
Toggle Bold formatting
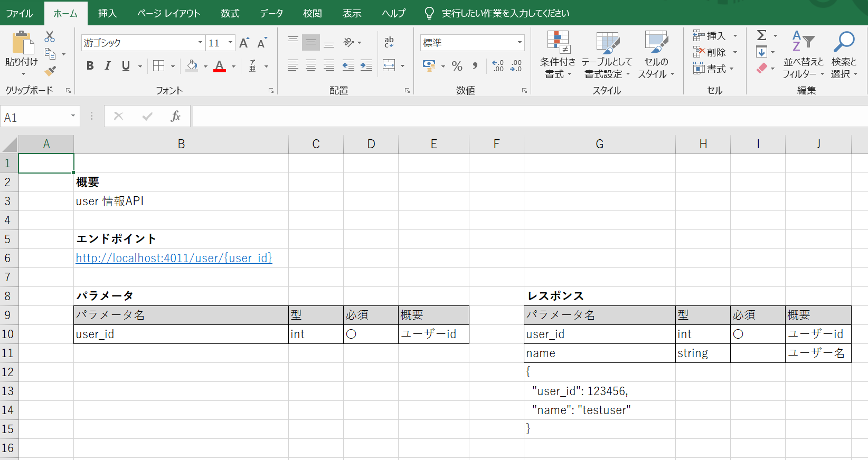pyautogui.click(x=90, y=66)
